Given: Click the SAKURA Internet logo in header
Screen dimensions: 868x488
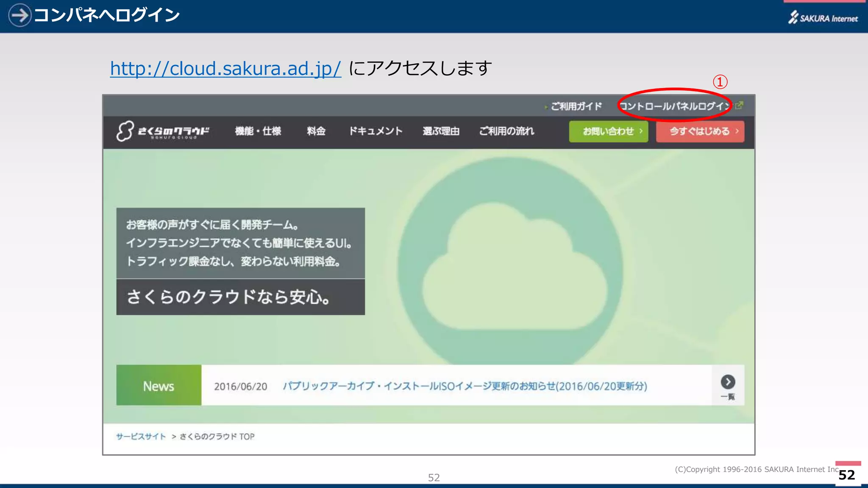Looking at the screenshot, I should [823, 18].
